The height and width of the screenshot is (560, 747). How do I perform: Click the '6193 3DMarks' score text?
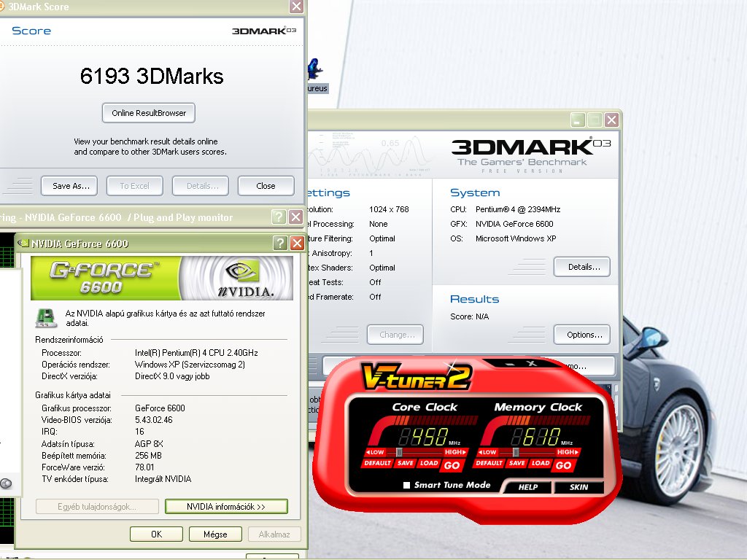point(152,76)
